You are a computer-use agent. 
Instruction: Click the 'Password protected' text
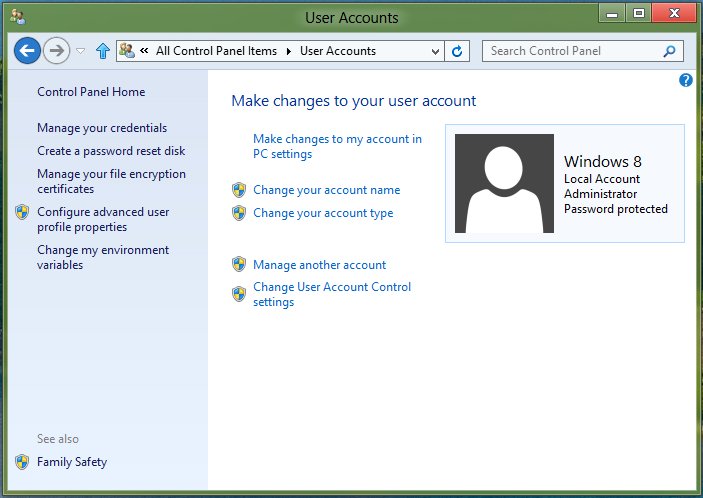(x=616, y=209)
